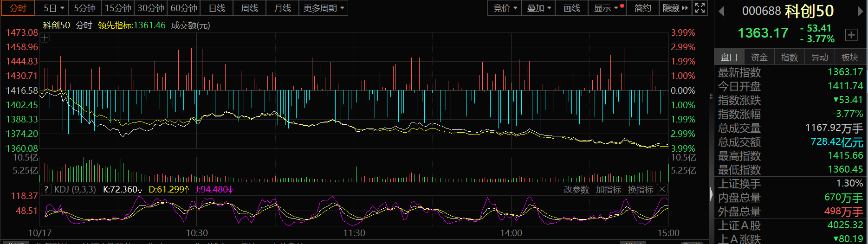Viewport: 868px width, 244px height.
Task: Go to previous stock with left arrow
Action: tap(721, 12)
